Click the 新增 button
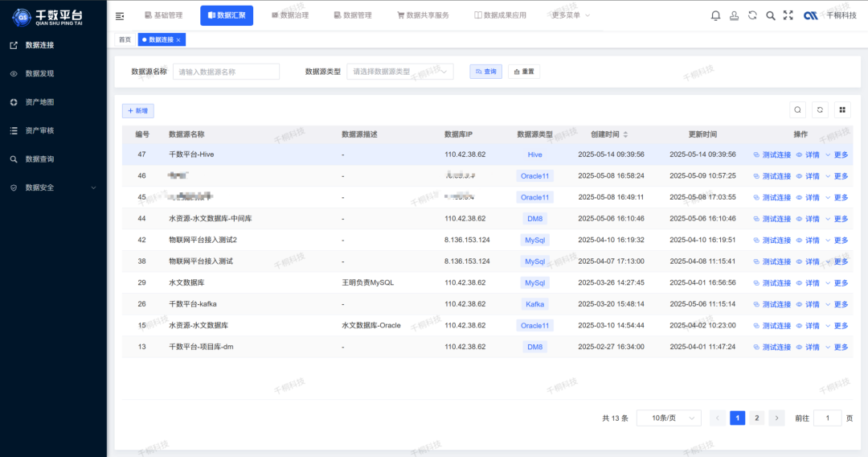The height and width of the screenshot is (457, 868). click(x=138, y=111)
